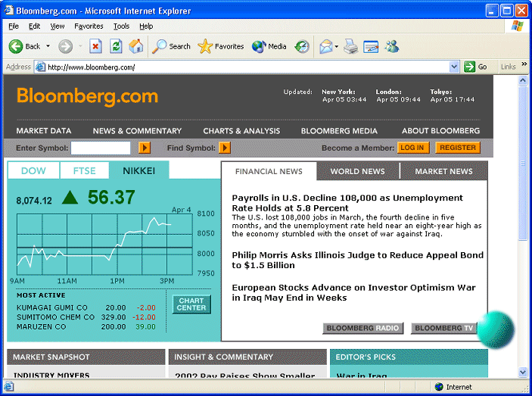Viewport: 532px width, 396px height.
Task: Go back with the Back button
Action: [24, 46]
